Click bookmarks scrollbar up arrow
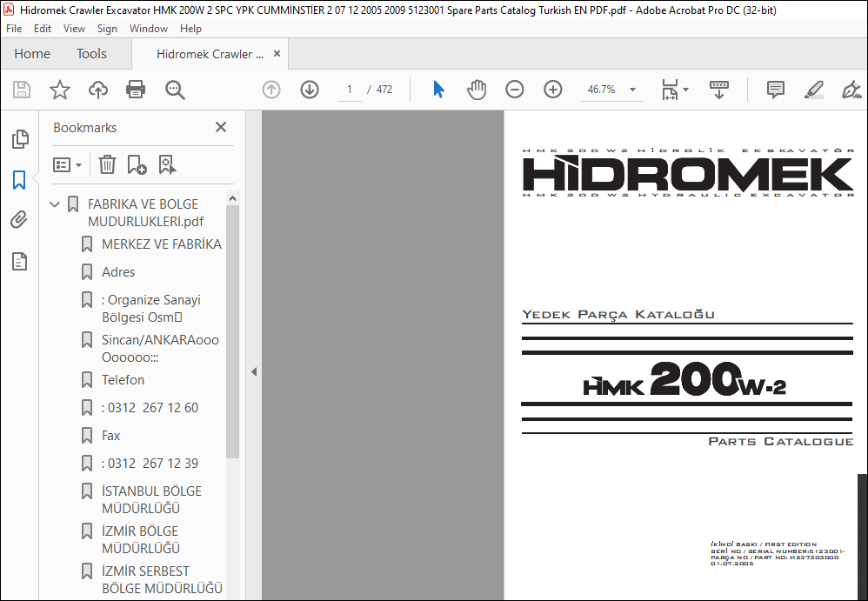The image size is (868, 601). coord(232,198)
